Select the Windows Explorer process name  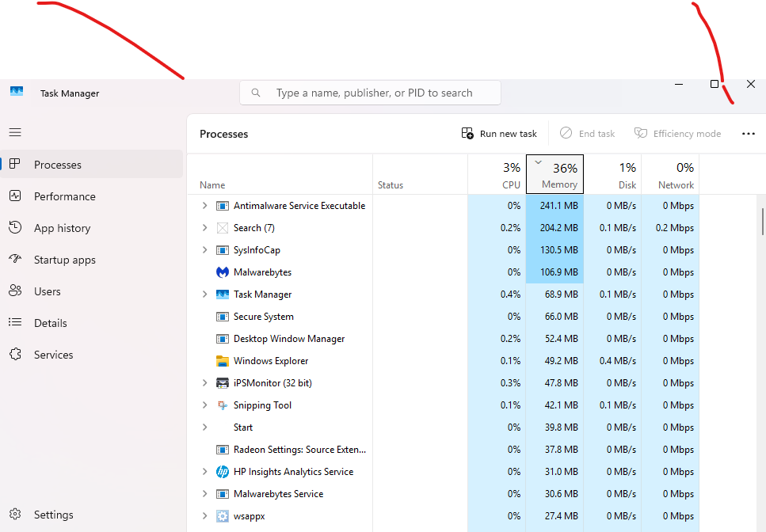271,361
